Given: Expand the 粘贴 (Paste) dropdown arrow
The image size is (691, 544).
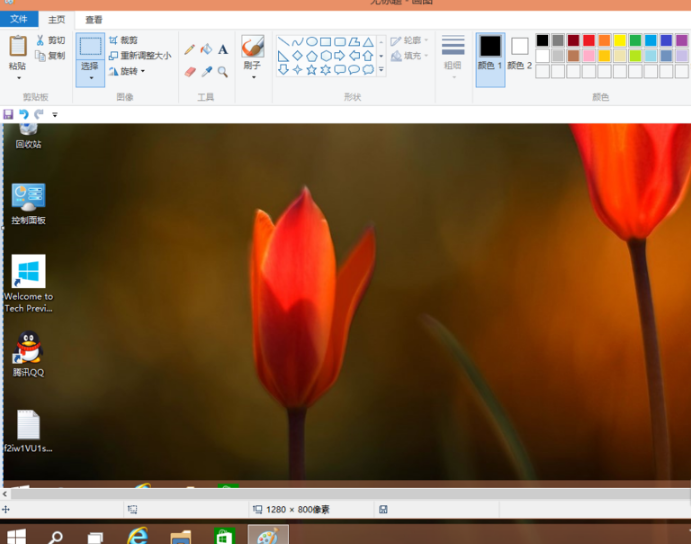Looking at the screenshot, I should point(18,77).
